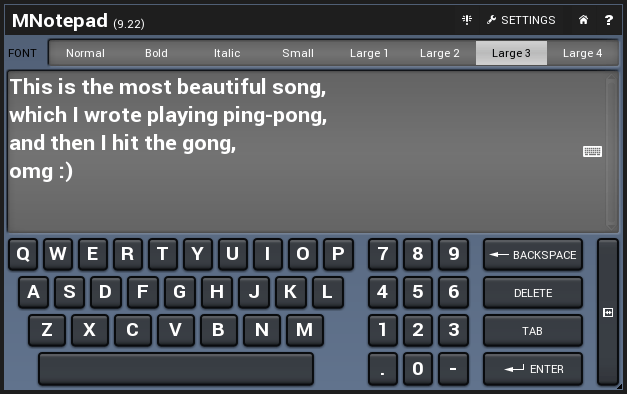Screen dimensions: 627x394
Task: Click the number 1 key
Action: coord(383,330)
